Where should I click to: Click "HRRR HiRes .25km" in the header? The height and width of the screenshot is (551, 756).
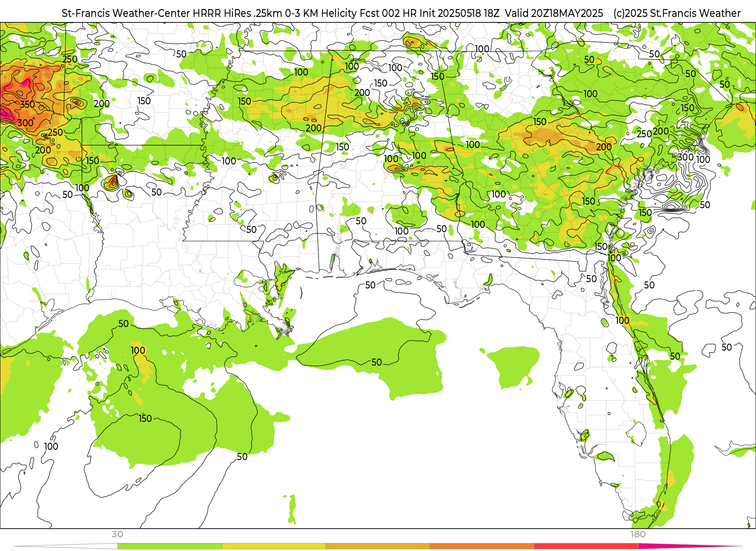click(x=237, y=13)
